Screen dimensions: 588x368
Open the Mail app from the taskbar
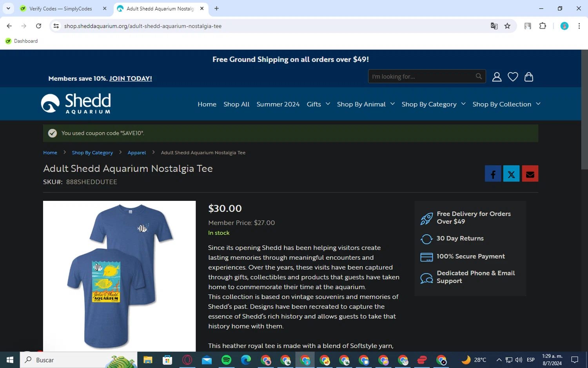tap(207, 360)
